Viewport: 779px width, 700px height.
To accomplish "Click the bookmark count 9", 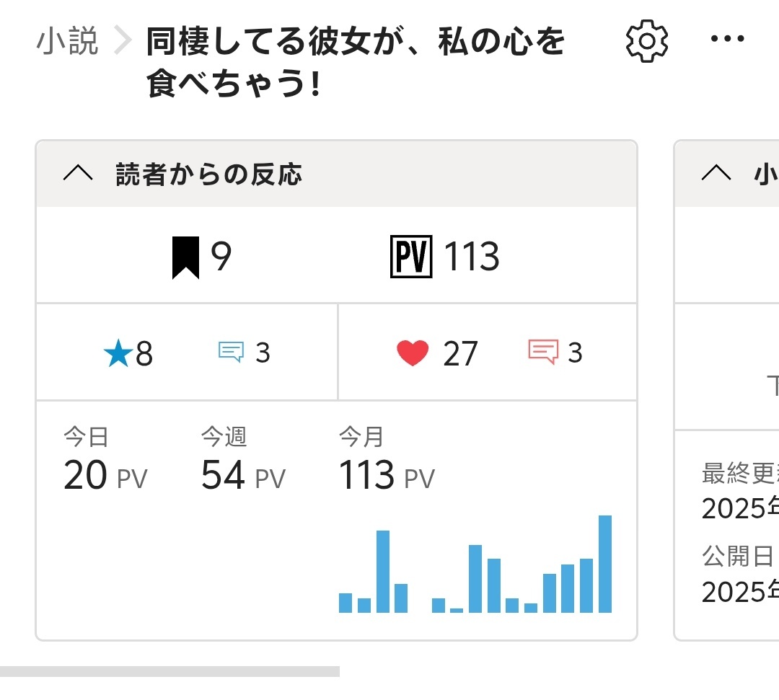I will click(221, 257).
